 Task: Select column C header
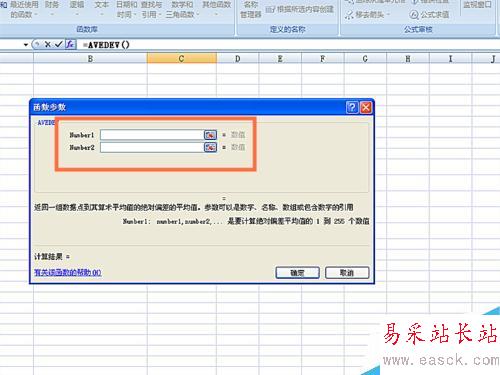coord(182,59)
